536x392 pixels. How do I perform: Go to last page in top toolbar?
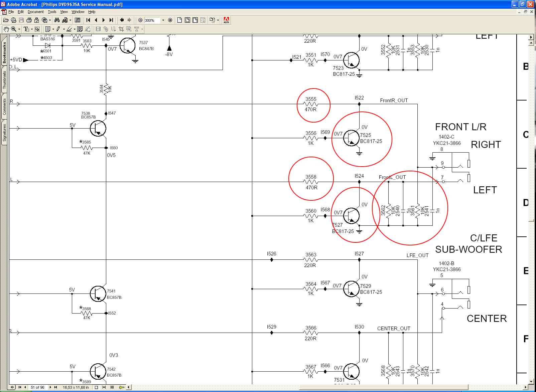pos(111,20)
